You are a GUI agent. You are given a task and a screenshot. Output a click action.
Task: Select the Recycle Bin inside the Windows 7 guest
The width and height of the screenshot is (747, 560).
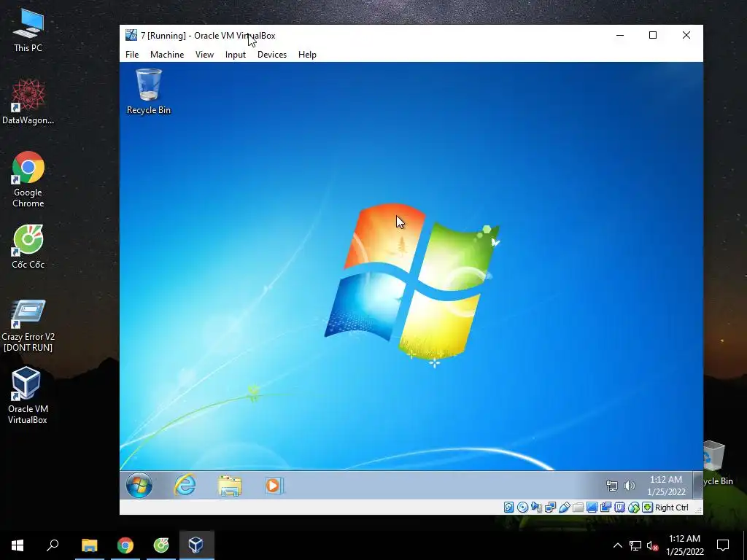(x=149, y=91)
